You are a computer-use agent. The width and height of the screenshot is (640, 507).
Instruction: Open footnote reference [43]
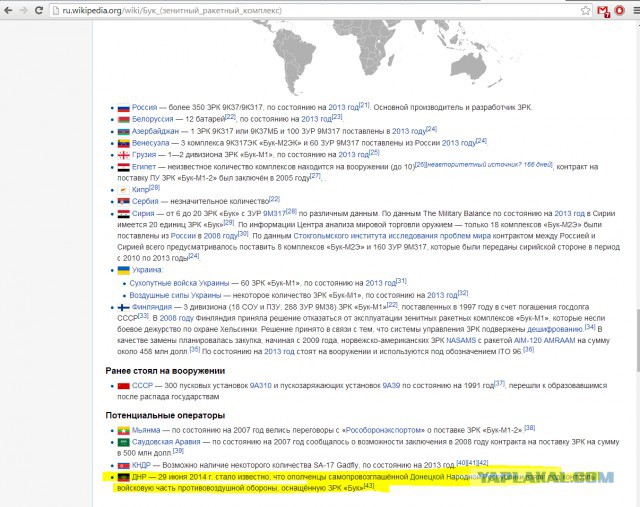point(369,486)
